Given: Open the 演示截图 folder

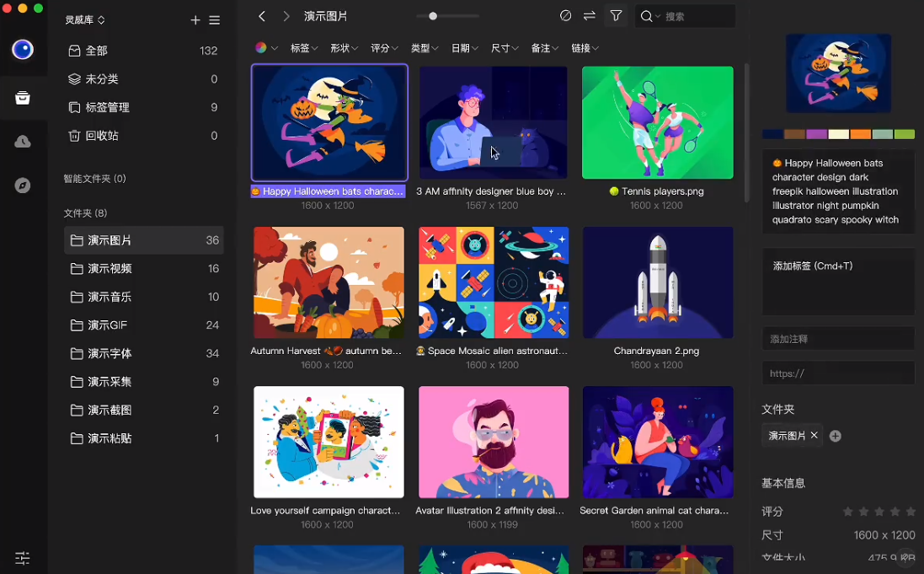Looking at the screenshot, I should point(144,410).
